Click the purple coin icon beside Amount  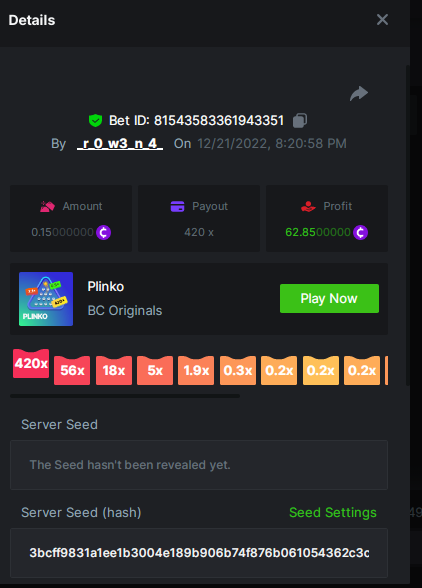tap(104, 232)
